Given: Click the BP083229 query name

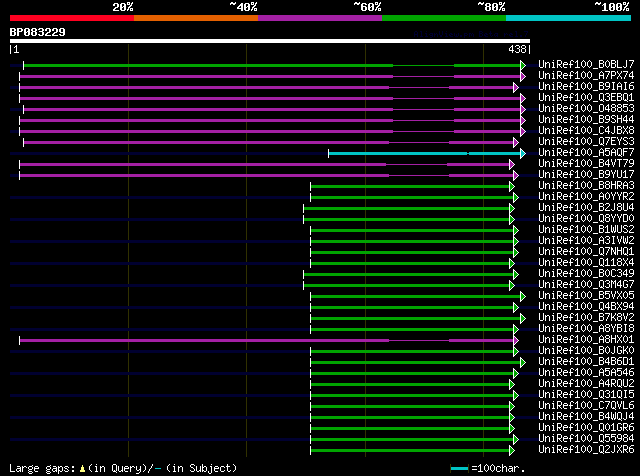Looking at the screenshot, I should (x=38, y=32).
